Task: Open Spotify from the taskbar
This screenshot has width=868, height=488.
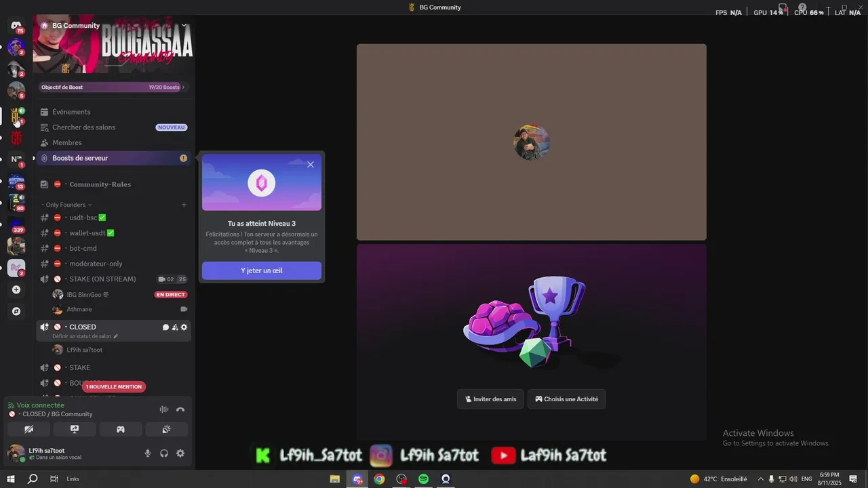Action: point(423,479)
